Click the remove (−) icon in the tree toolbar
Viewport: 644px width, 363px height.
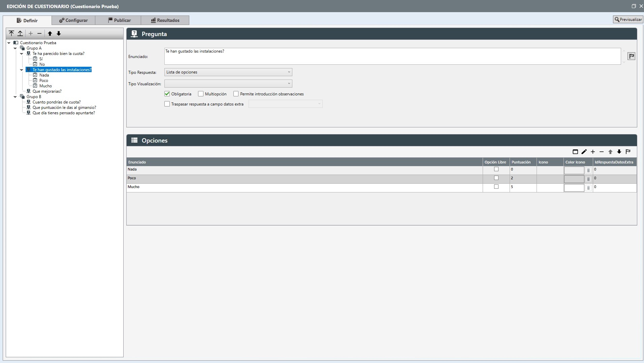(x=39, y=33)
